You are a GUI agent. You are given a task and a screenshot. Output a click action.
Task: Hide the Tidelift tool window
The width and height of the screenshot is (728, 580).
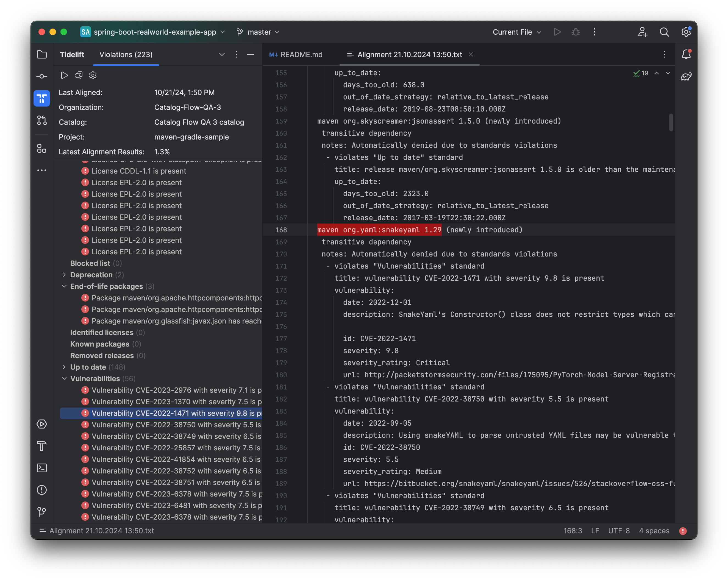pyautogui.click(x=251, y=54)
